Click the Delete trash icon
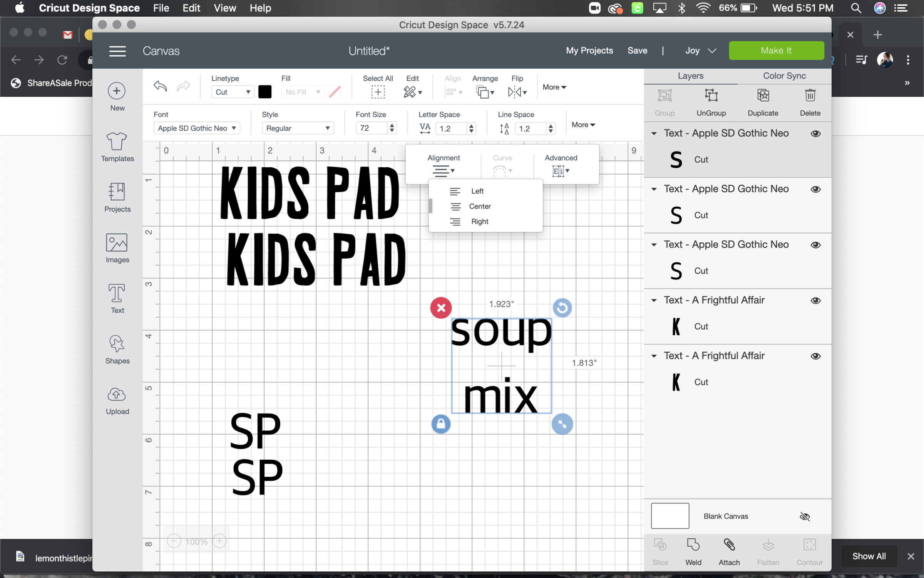Image resolution: width=924 pixels, height=578 pixels. 810,95
